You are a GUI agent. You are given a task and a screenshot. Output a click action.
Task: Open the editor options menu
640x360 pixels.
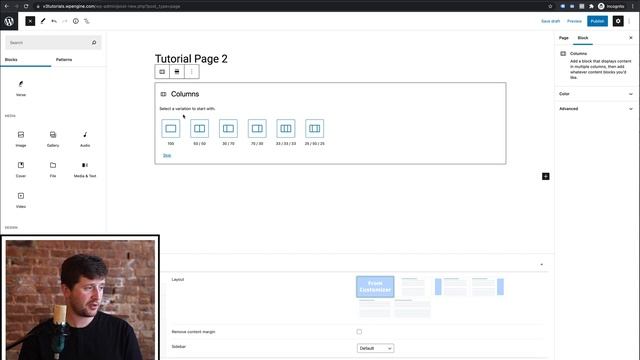630,21
